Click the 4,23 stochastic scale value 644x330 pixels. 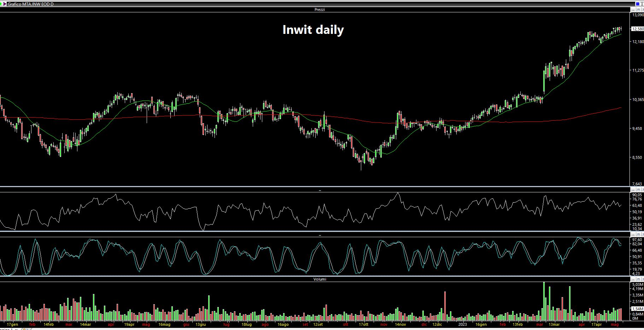point(636,273)
